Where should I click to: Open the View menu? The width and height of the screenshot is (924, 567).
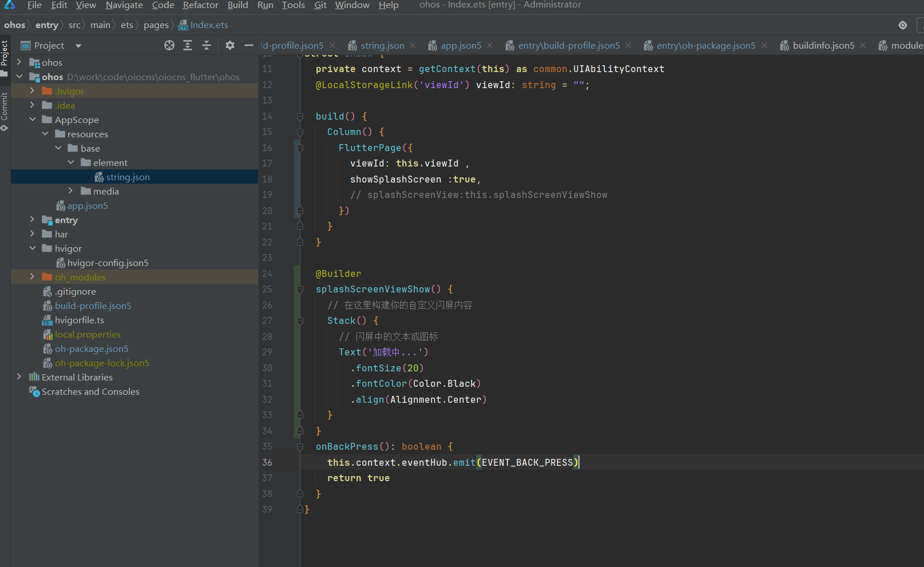(x=86, y=5)
